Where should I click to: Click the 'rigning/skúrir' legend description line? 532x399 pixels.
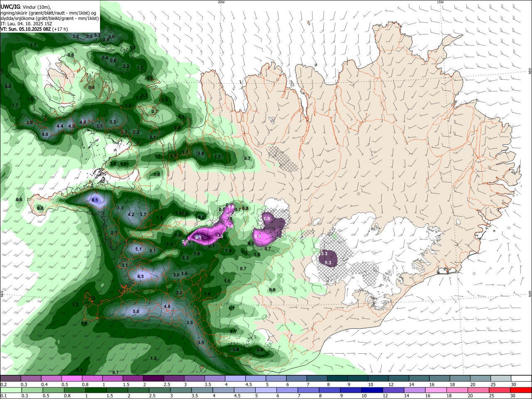(48, 12)
